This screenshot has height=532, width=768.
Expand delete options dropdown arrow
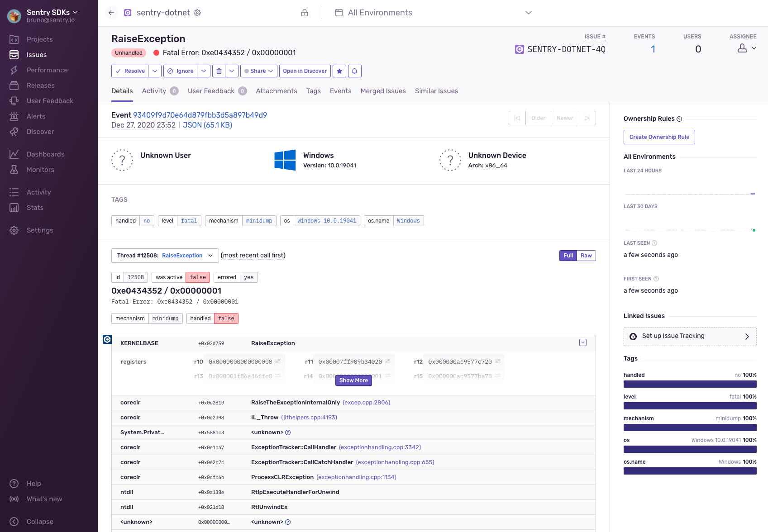pos(232,71)
